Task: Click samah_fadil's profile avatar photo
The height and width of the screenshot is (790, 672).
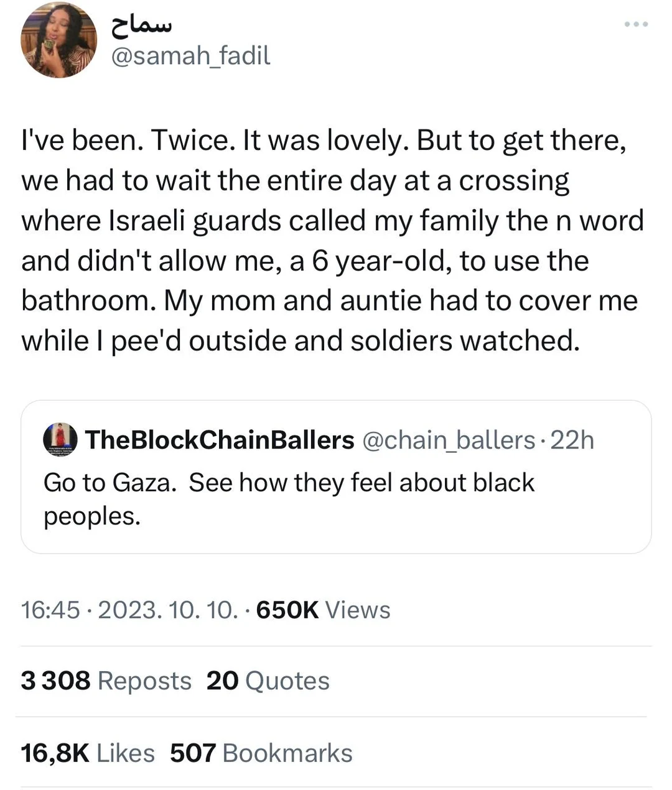Action: point(59,40)
